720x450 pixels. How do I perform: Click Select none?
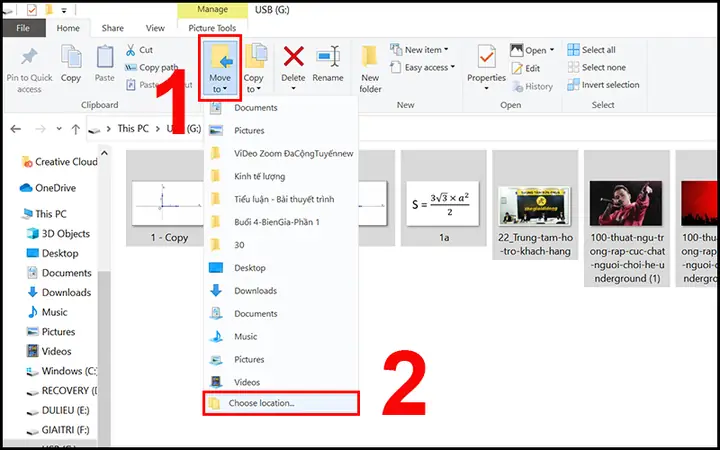point(596,68)
